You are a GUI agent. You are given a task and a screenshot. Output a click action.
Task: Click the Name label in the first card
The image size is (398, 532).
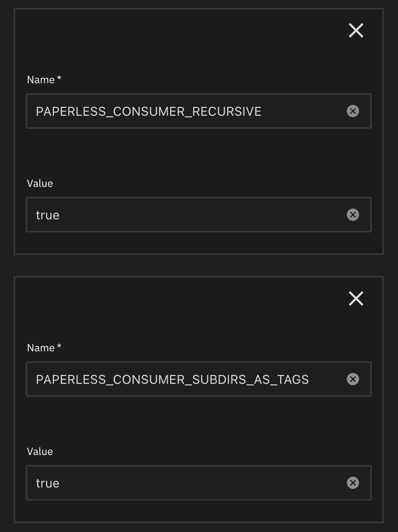click(x=41, y=80)
